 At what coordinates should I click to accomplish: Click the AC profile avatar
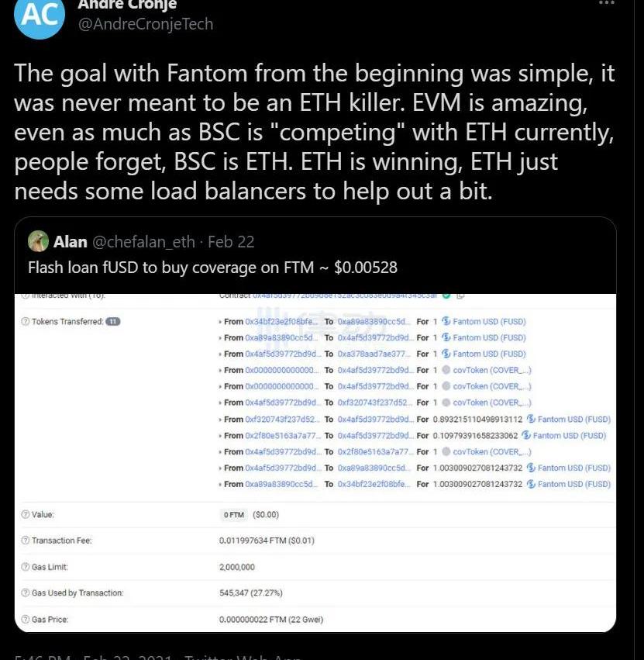tap(39, 17)
